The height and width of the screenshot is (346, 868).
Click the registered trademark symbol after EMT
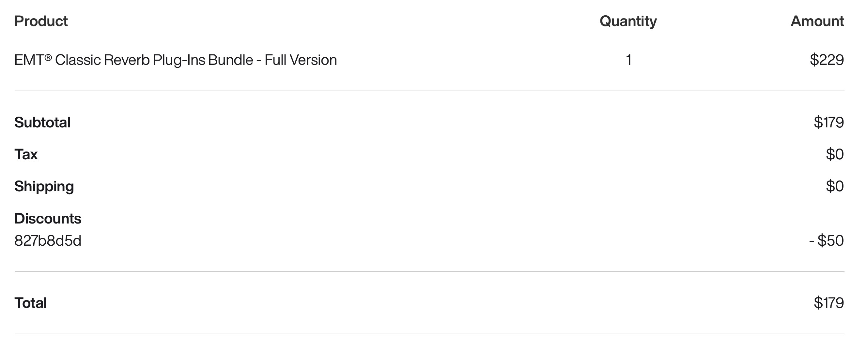coord(48,58)
